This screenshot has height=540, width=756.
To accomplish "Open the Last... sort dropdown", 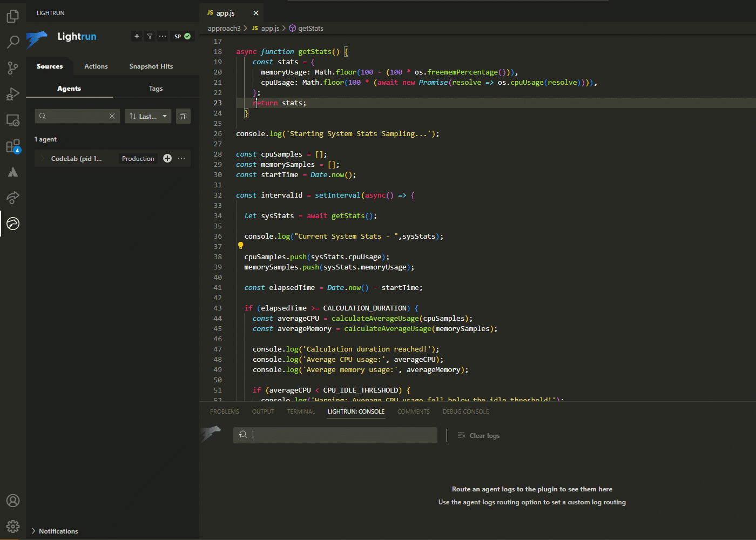I will tap(148, 116).
